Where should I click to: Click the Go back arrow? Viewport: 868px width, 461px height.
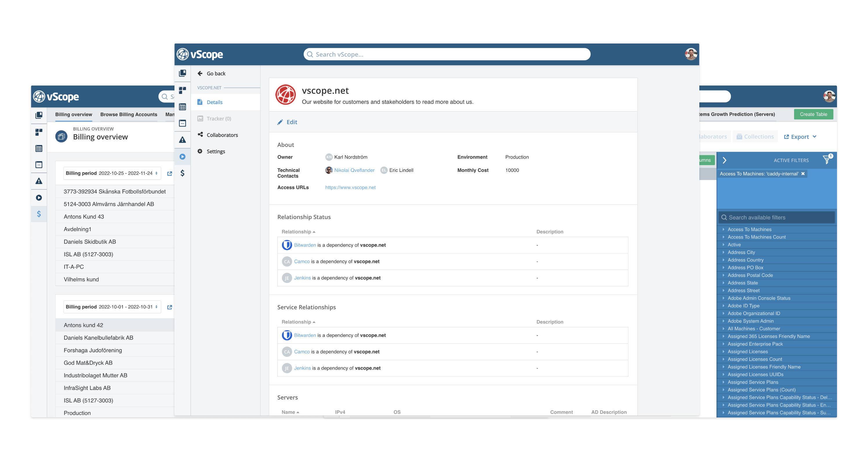pyautogui.click(x=200, y=73)
